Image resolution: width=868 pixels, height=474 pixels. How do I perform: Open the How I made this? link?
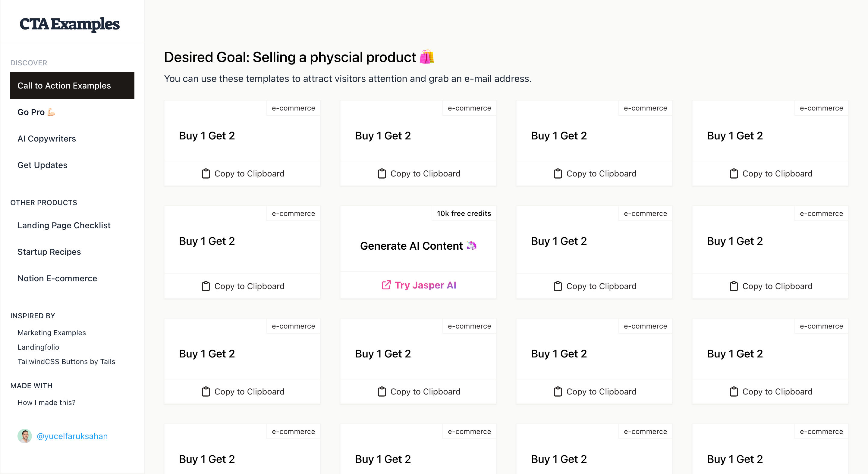click(x=46, y=403)
